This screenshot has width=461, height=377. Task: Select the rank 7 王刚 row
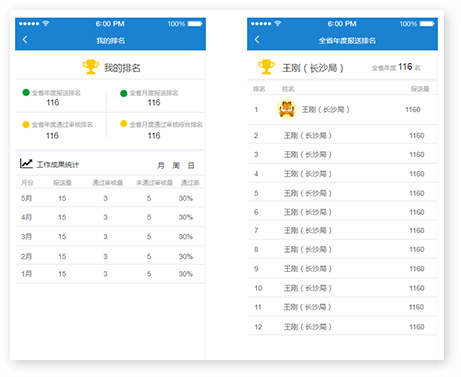pyautogui.click(x=343, y=230)
